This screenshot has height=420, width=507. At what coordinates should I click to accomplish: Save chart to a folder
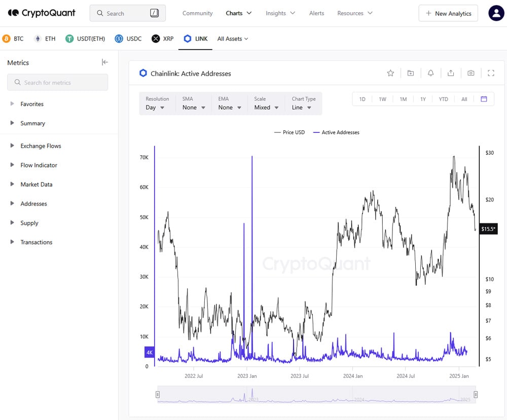tap(411, 73)
